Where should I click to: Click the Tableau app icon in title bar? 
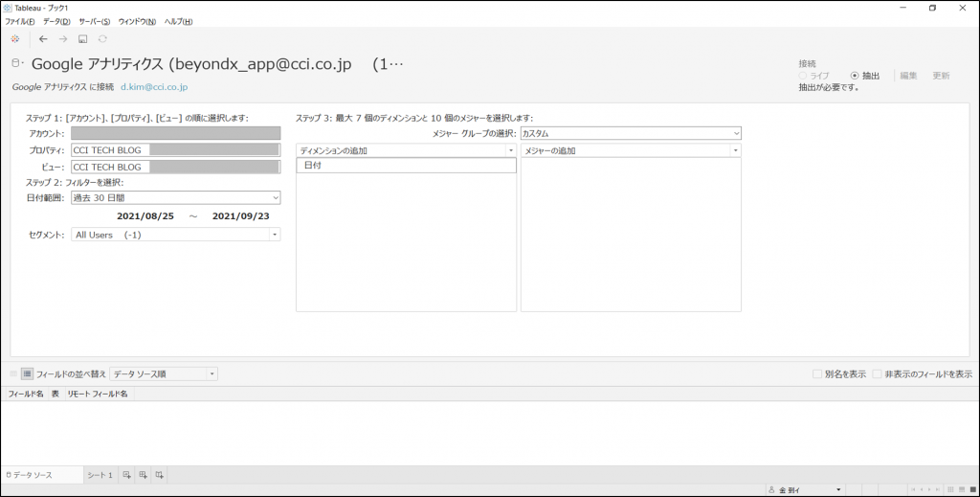(8, 8)
